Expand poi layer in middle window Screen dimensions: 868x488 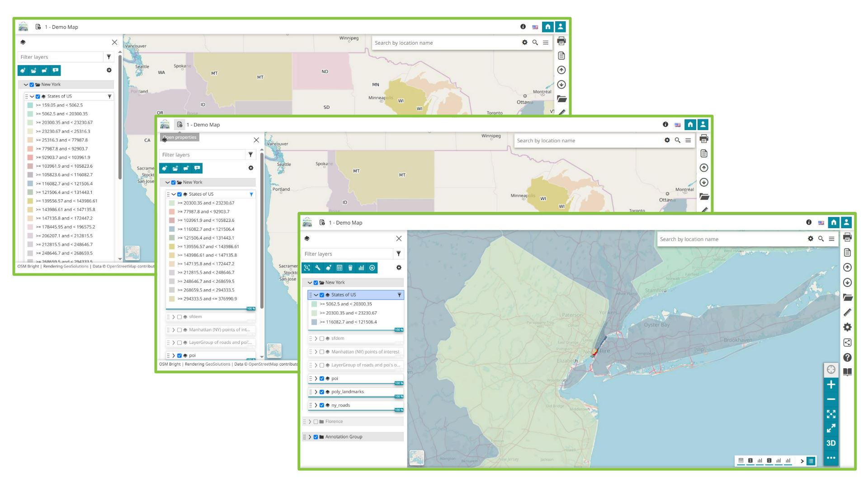[174, 356]
